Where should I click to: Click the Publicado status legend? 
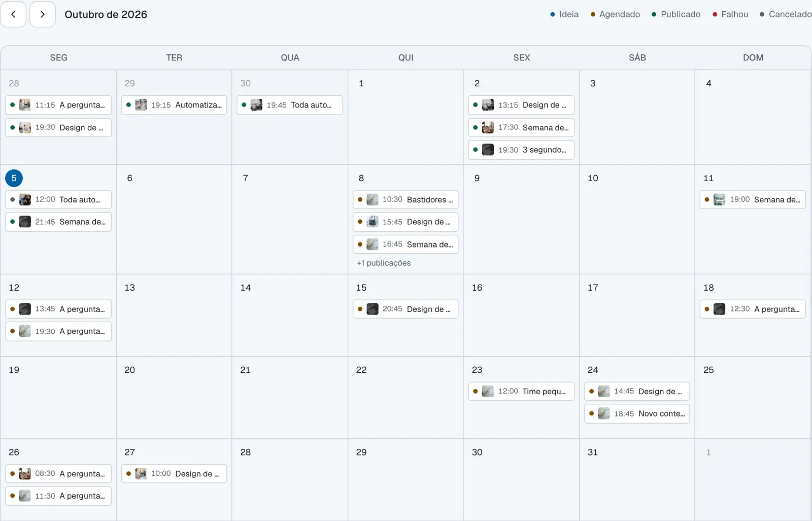tap(676, 14)
